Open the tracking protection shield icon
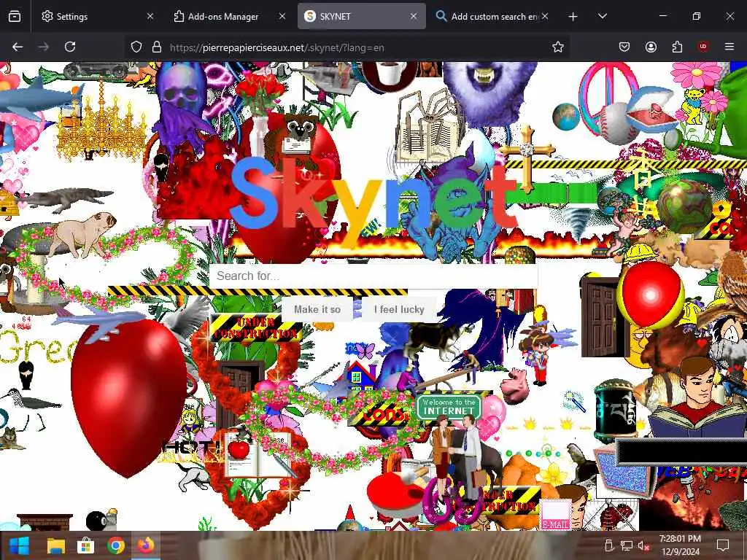747x560 pixels. 136,47
